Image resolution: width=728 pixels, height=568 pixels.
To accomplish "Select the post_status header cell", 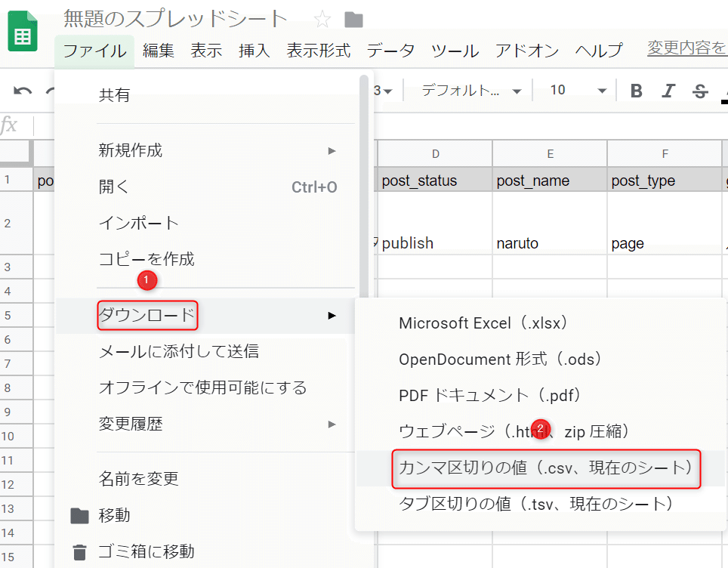I will click(x=434, y=181).
